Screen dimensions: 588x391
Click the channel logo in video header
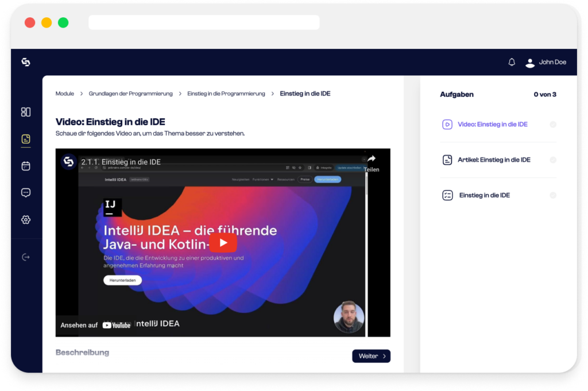68,162
